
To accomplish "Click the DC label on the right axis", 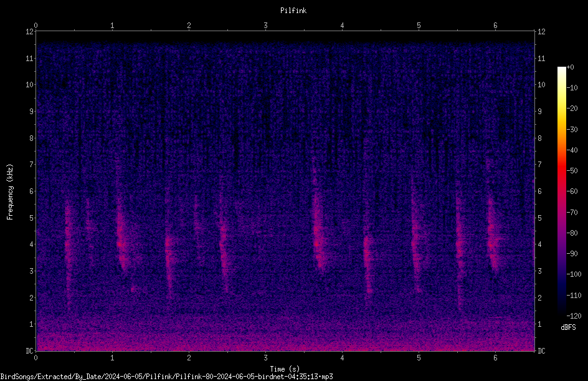I will (541, 351).
